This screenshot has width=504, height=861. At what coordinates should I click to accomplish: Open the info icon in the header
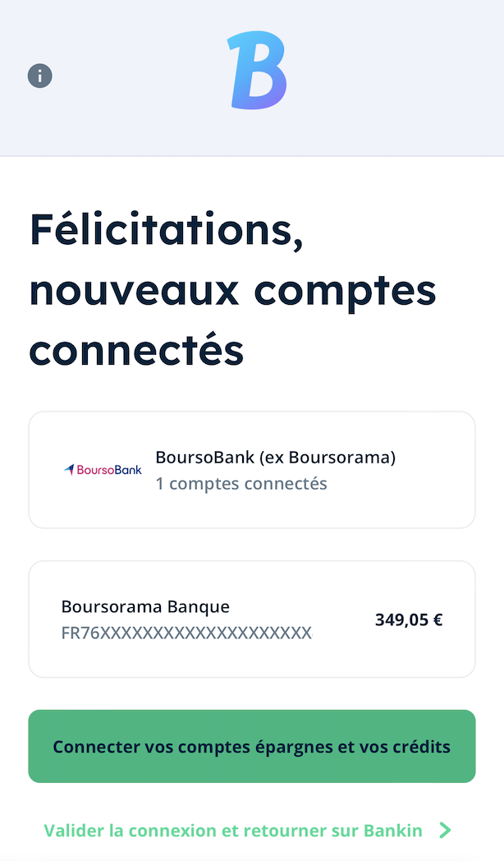pyautogui.click(x=40, y=76)
